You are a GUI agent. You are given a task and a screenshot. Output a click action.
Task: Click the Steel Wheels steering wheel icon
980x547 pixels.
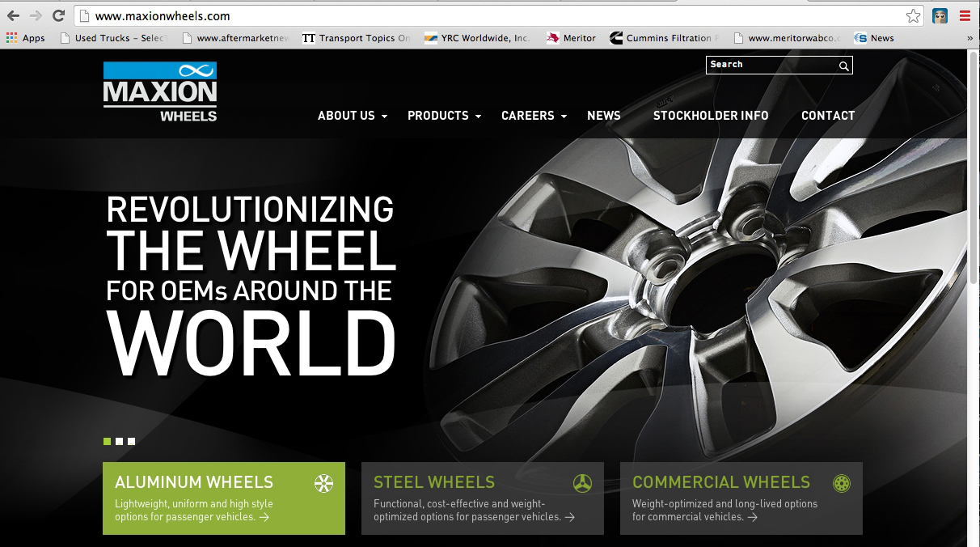click(584, 481)
